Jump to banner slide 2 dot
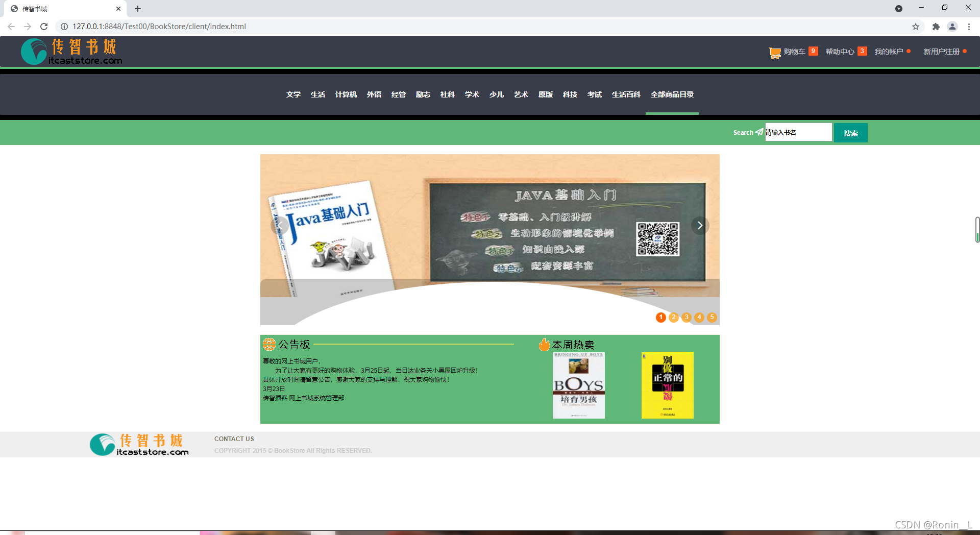This screenshot has height=535, width=980. [674, 318]
